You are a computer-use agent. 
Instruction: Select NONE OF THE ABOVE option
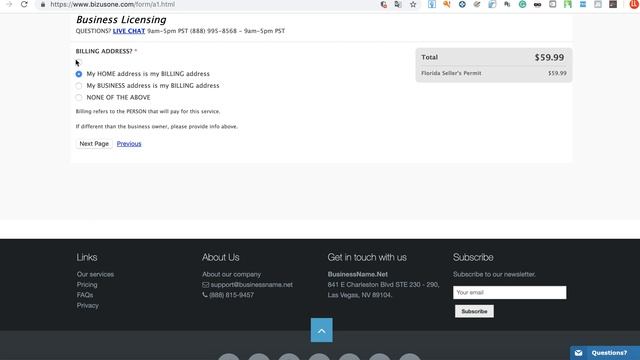click(x=79, y=98)
